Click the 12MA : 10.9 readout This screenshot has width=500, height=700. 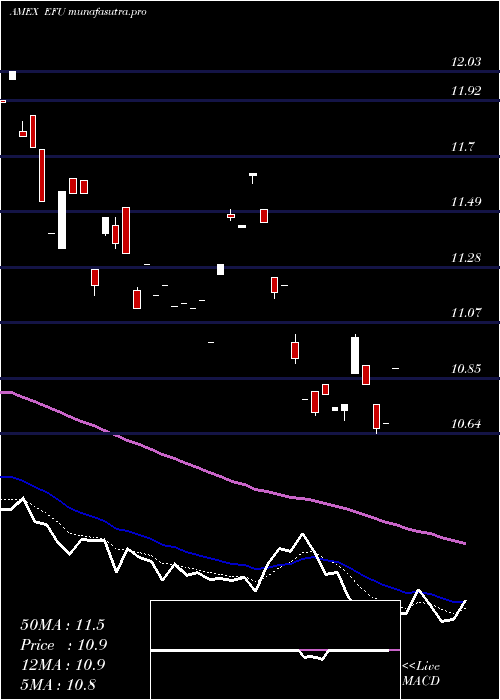point(63,665)
